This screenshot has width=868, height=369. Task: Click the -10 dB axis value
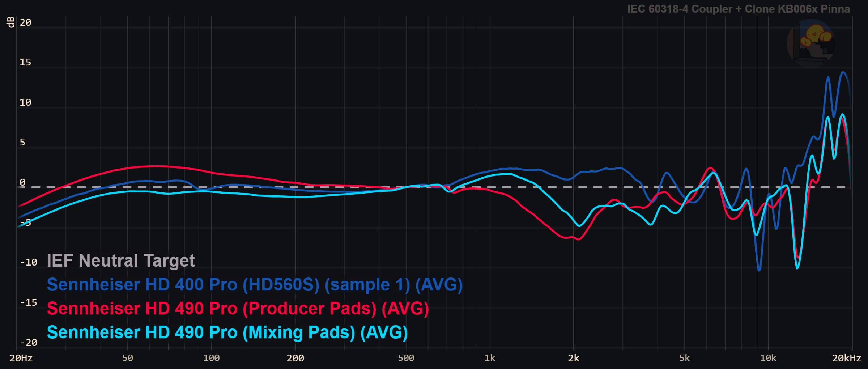click(x=29, y=262)
